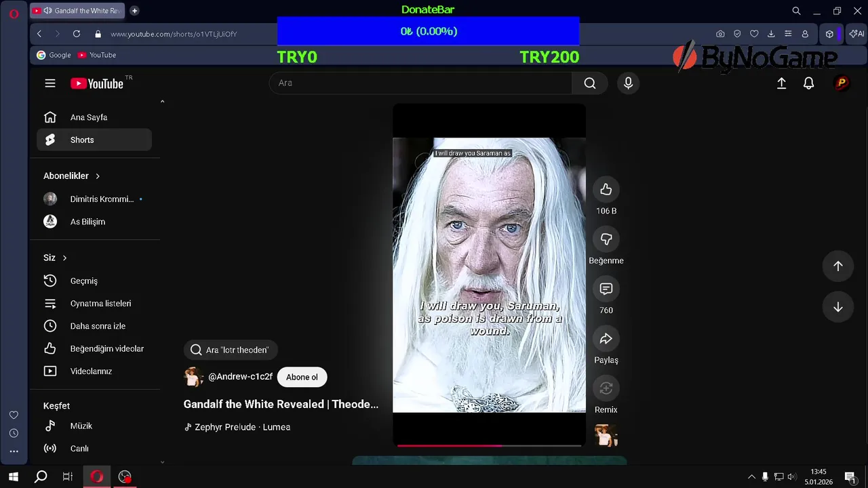Open YouTube notifications bell

(x=808, y=83)
